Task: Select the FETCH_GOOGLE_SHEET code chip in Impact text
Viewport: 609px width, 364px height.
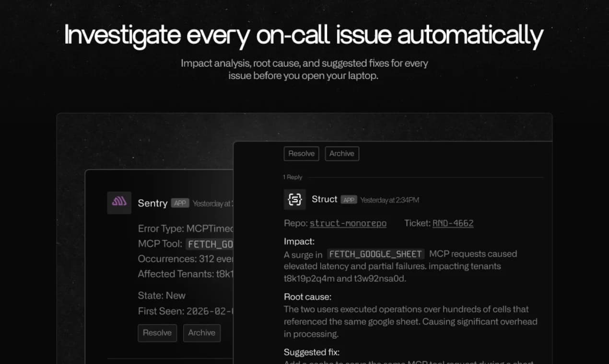Action: point(375,254)
